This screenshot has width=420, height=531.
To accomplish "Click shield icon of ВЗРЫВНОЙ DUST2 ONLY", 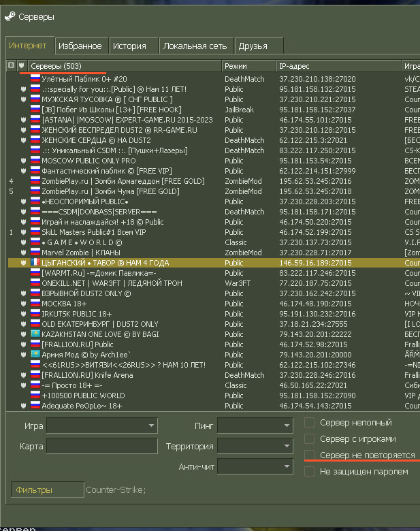I will click(23, 293).
